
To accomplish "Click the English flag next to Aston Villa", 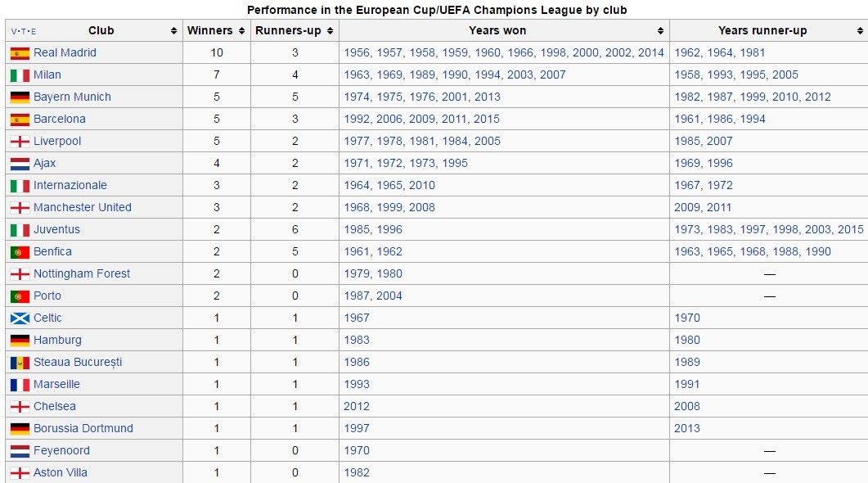I will click(x=20, y=473).
